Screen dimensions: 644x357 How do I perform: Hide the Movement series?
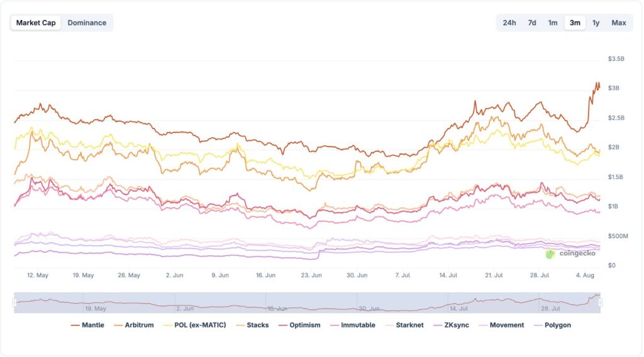coord(502,325)
